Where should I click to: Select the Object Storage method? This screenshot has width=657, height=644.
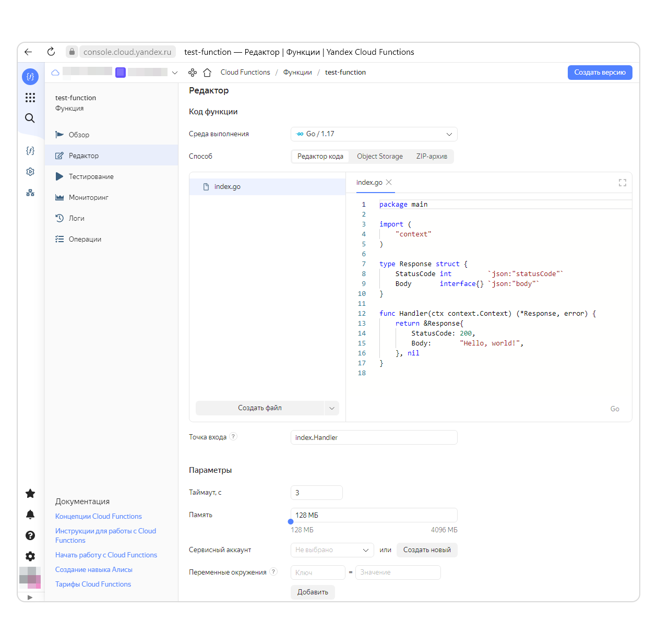coord(380,157)
